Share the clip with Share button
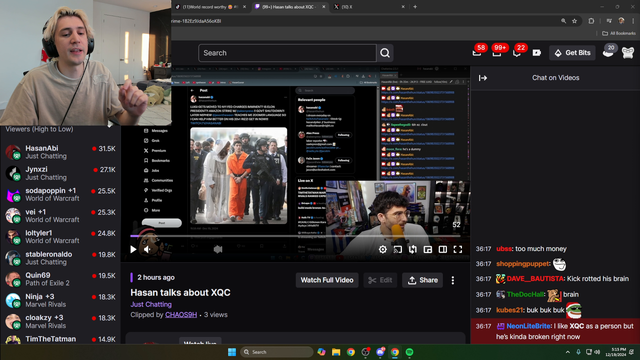 click(x=422, y=280)
